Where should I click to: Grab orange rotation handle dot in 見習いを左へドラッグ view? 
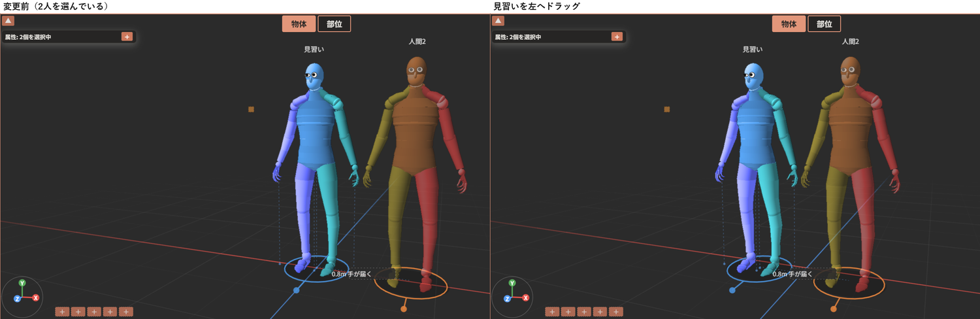(834, 309)
